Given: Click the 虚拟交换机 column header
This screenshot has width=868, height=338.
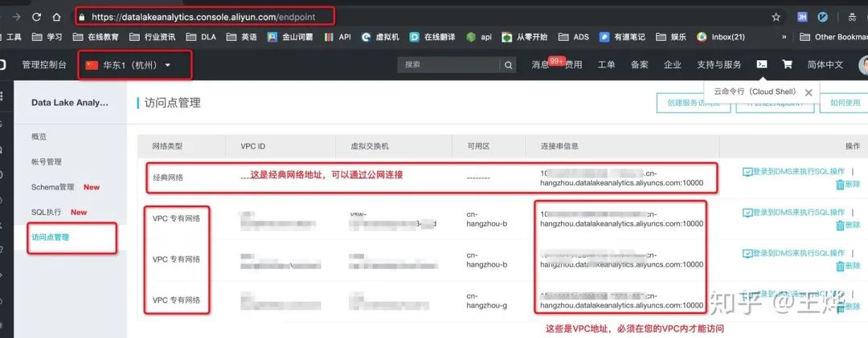Looking at the screenshot, I should pyautogui.click(x=370, y=147).
